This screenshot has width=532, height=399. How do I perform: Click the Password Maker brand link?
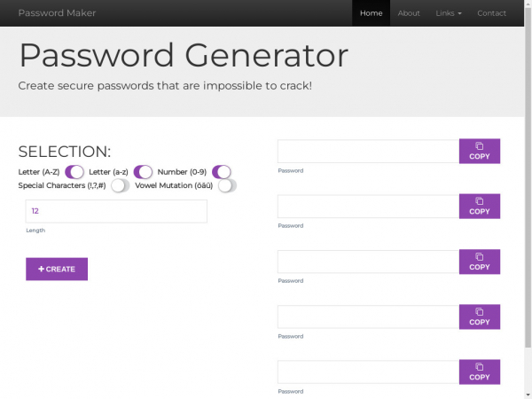click(57, 13)
